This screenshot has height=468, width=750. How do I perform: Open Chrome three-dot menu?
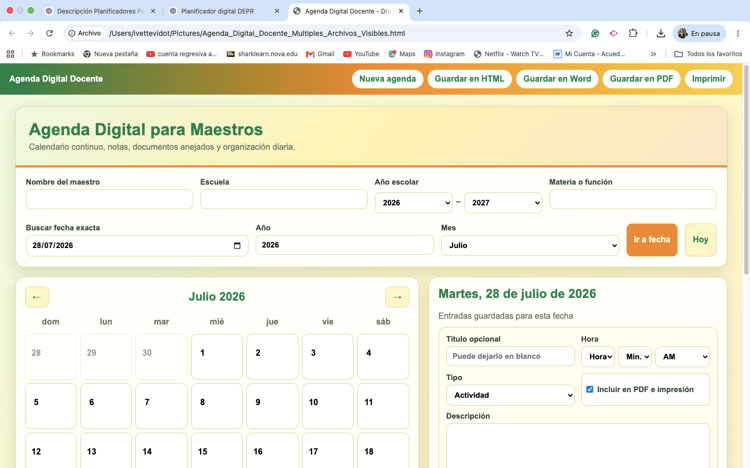click(x=738, y=33)
